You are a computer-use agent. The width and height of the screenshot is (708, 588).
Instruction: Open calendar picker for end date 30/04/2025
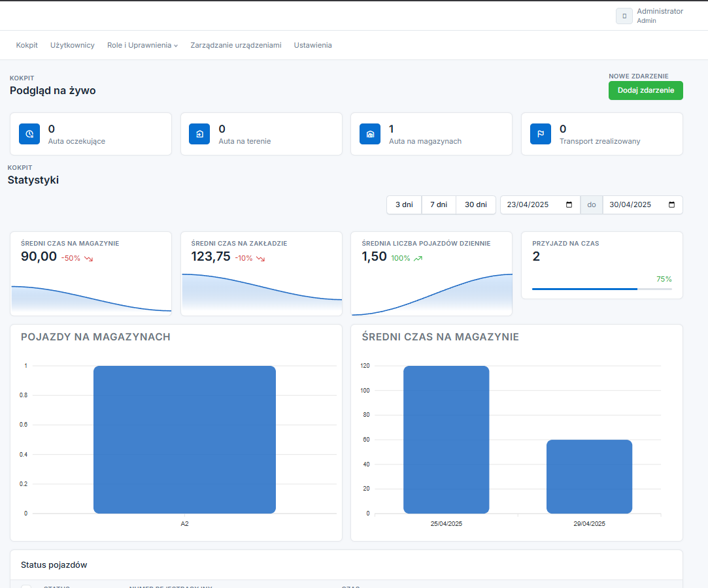[672, 204]
